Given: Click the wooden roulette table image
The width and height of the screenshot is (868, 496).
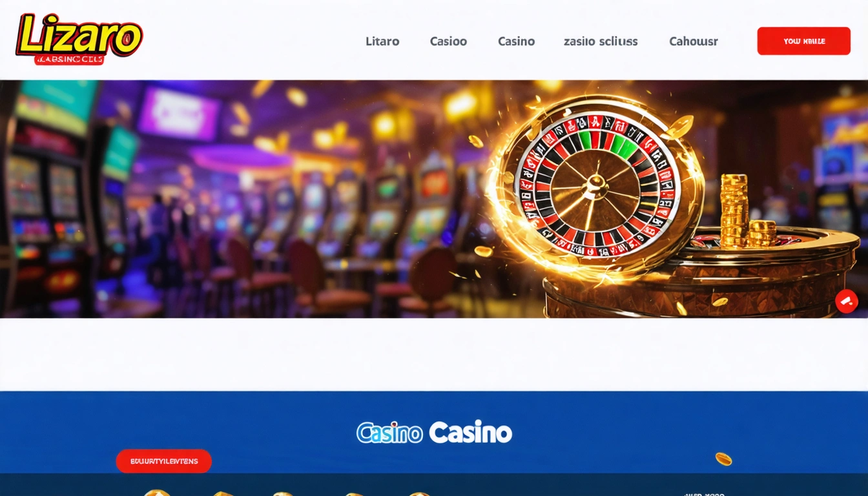Looking at the screenshot, I should [x=701, y=274].
